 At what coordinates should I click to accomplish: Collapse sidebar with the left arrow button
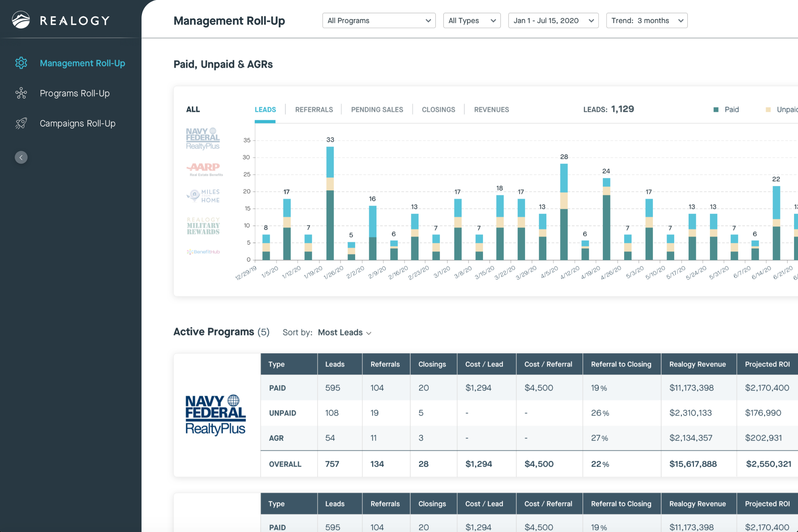(21, 158)
